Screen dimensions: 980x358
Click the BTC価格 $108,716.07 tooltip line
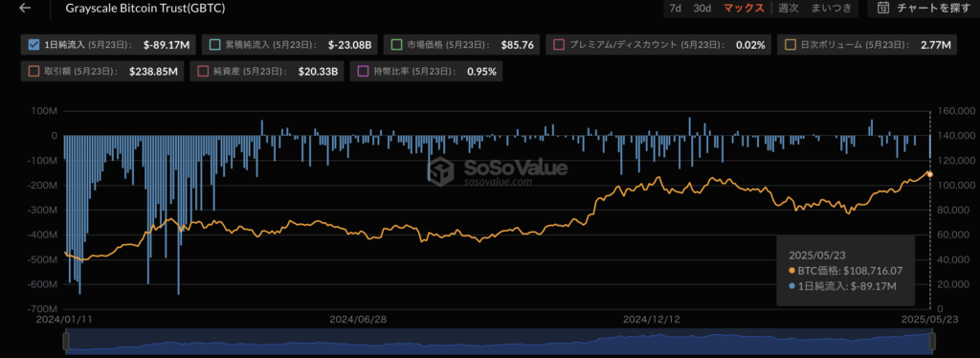point(846,270)
